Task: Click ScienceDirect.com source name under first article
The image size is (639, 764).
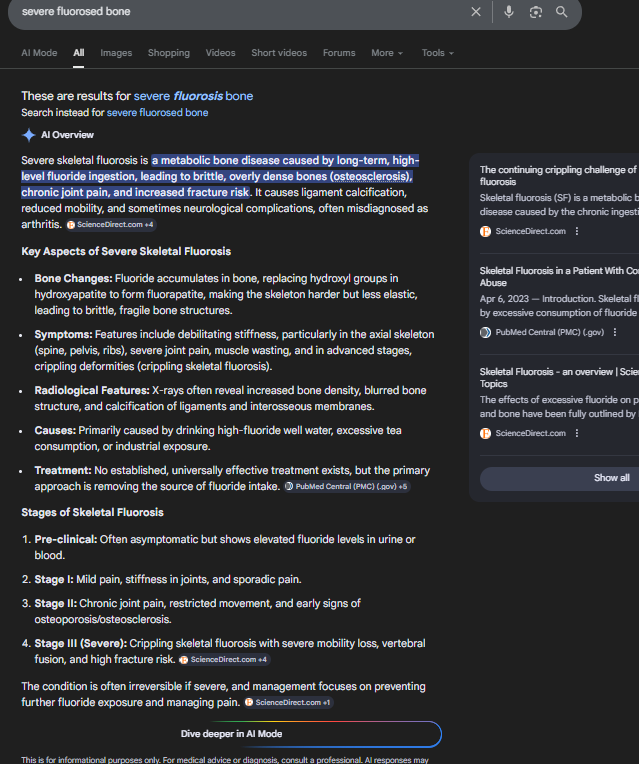Action: coord(530,231)
